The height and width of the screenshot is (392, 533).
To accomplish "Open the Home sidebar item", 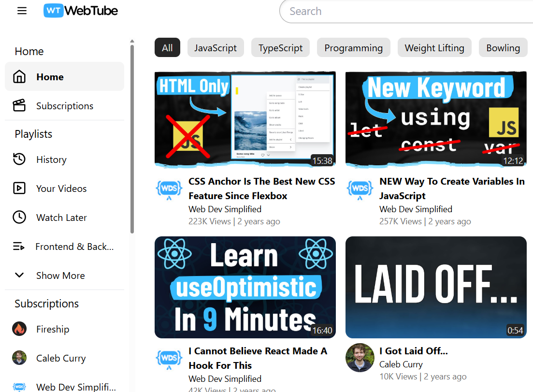I will coord(65,76).
